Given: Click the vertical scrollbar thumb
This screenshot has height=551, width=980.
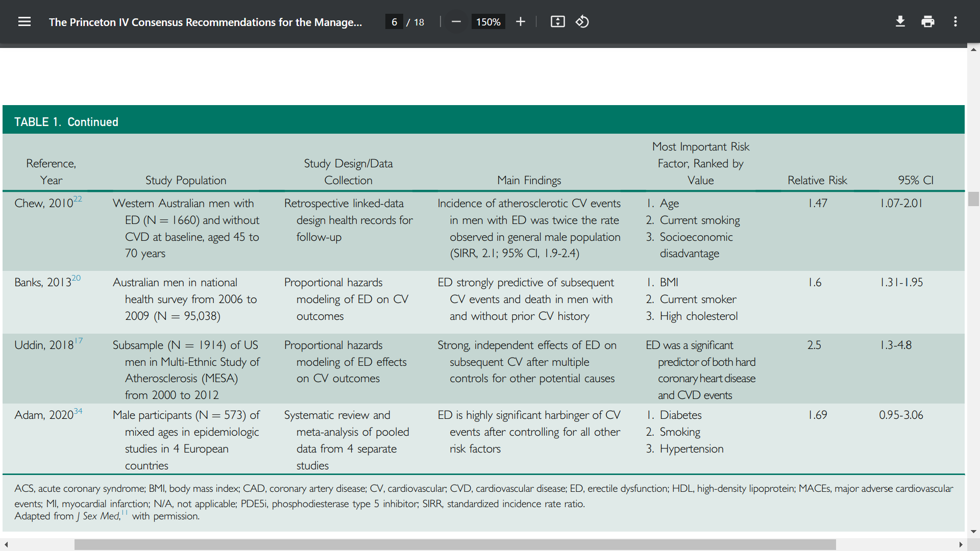Looking at the screenshot, I should (973, 199).
